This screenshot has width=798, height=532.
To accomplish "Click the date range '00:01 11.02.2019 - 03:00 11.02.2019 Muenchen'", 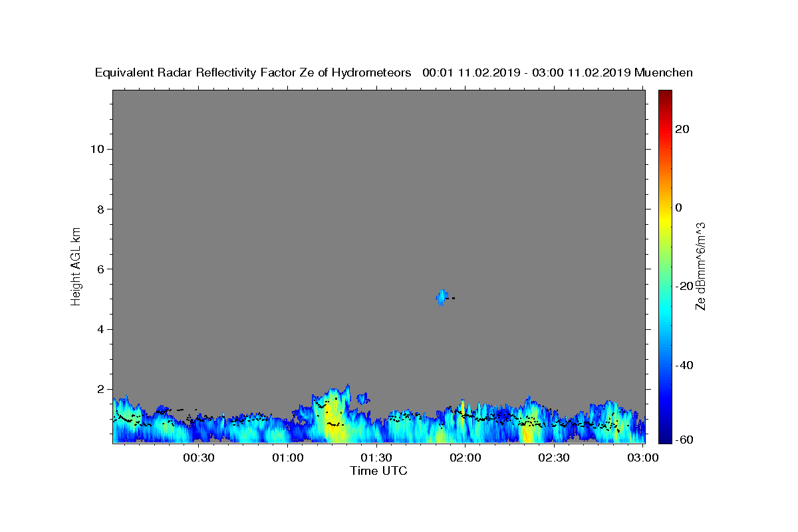I will (558, 72).
